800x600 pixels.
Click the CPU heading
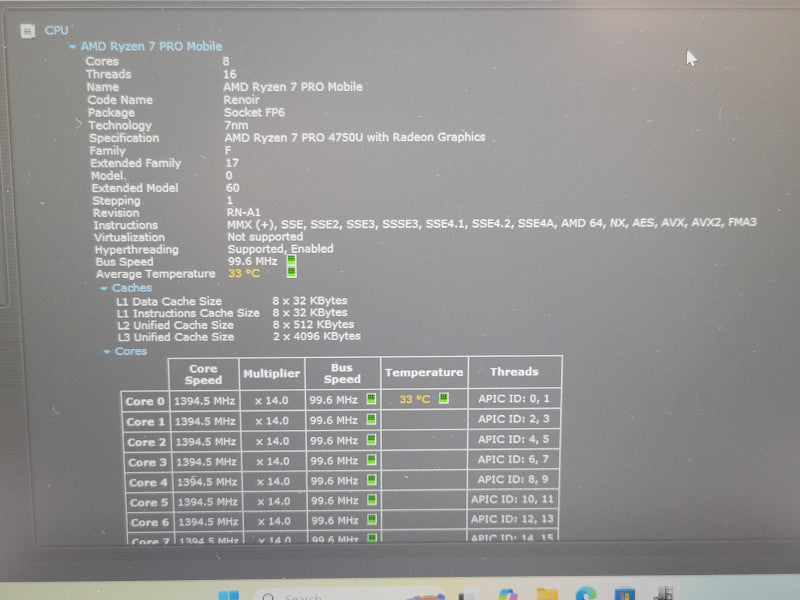click(57, 31)
